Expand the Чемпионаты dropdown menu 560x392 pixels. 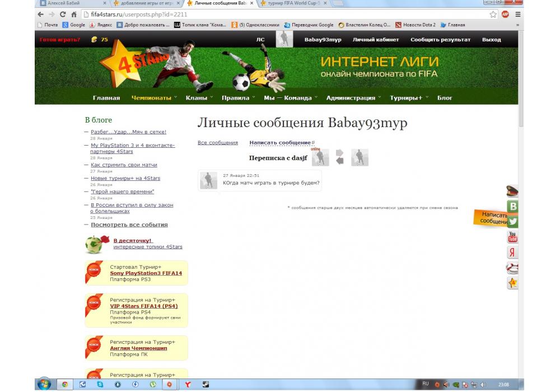click(153, 98)
